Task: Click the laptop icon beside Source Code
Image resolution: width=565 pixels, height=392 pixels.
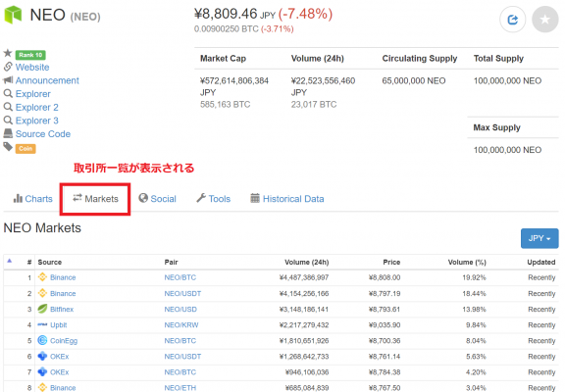Action: click(x=8, y=133)
